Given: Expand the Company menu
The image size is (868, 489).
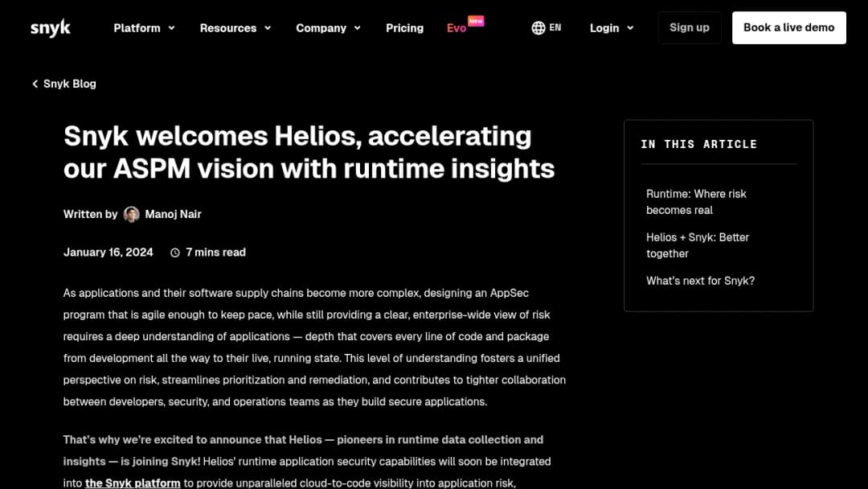Looking at the screenshot, I should click(x=328, y=27).
